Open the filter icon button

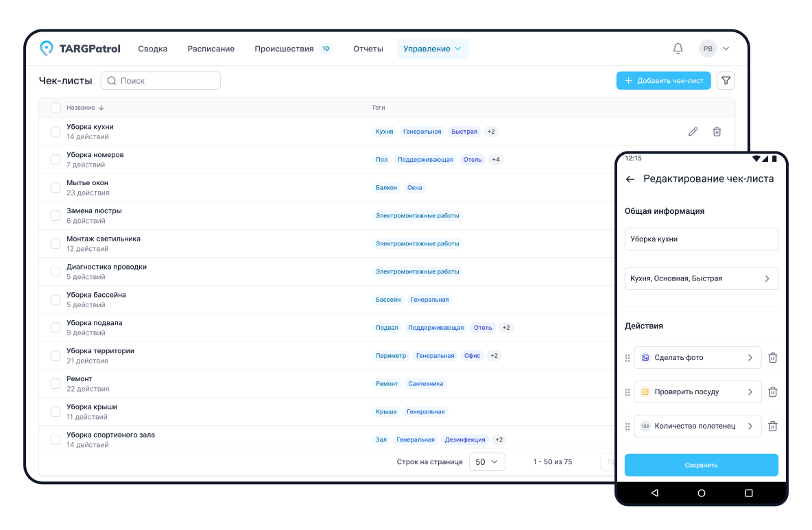click(x=726, y=81)
